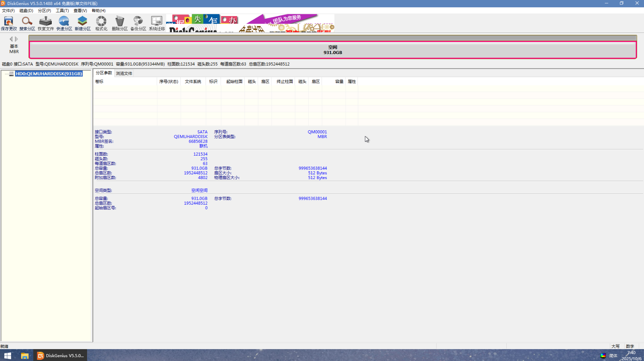Click the Windows Start button
Viewport: 644px width, 361px height.
(x=8, y=356)
